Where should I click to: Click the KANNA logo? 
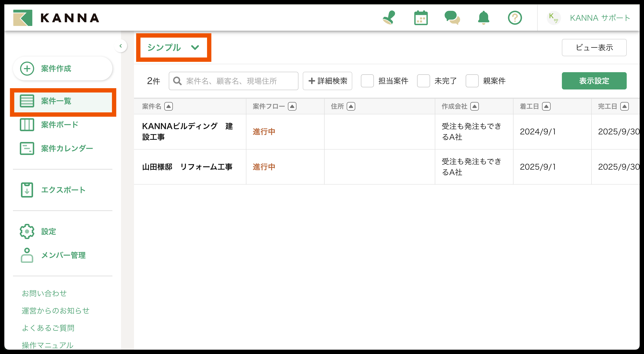pos(56,18)
